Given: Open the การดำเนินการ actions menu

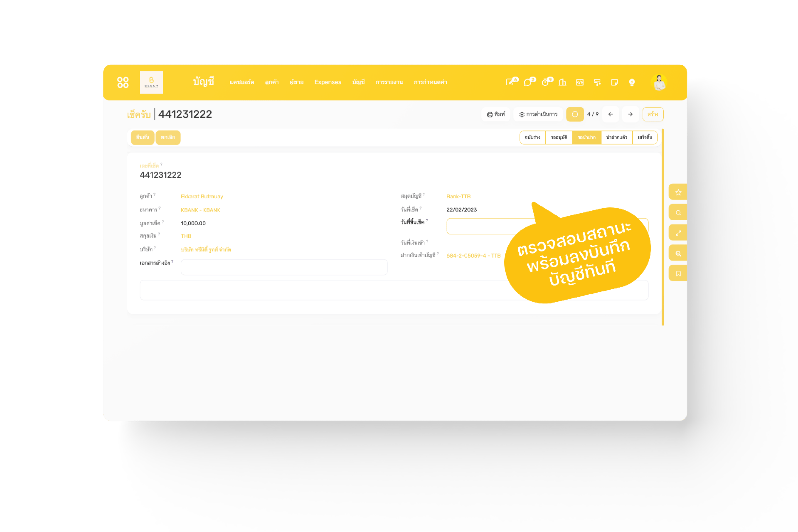Looking at the screenshot, I should coord(538,114).
